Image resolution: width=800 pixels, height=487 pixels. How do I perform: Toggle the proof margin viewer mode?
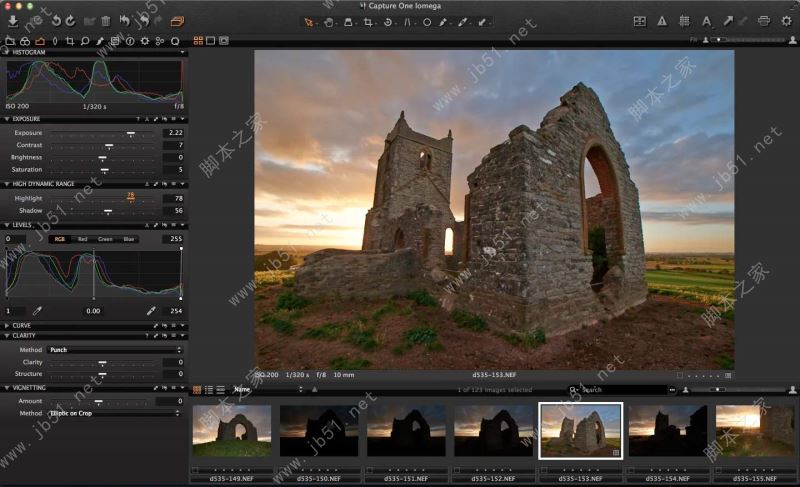click(x=223, y=41)
